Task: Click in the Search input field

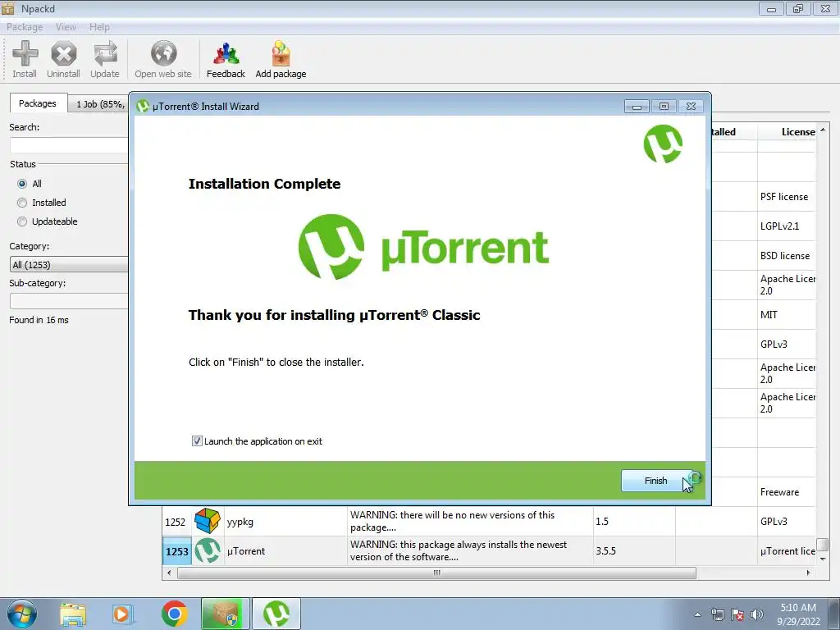Action: [x=69, y=145]
